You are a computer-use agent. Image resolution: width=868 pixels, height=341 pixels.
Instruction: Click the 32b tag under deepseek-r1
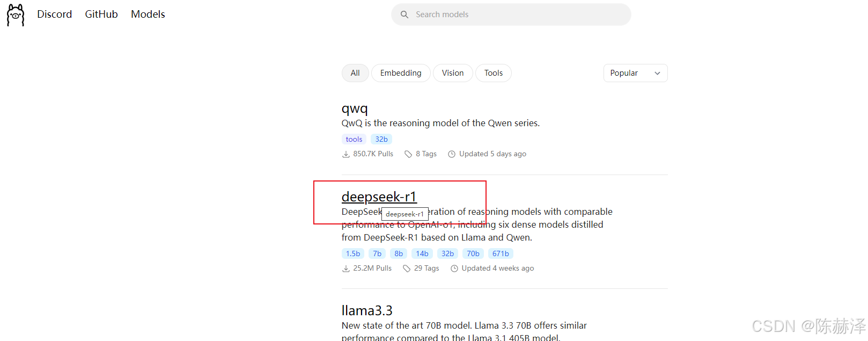[448, 253]
